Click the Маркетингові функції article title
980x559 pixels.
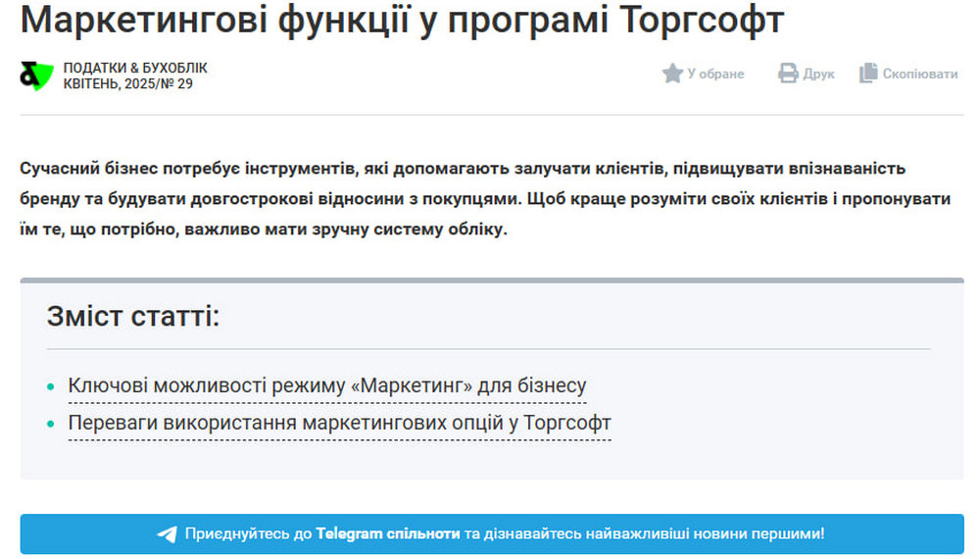coord(402,20)
